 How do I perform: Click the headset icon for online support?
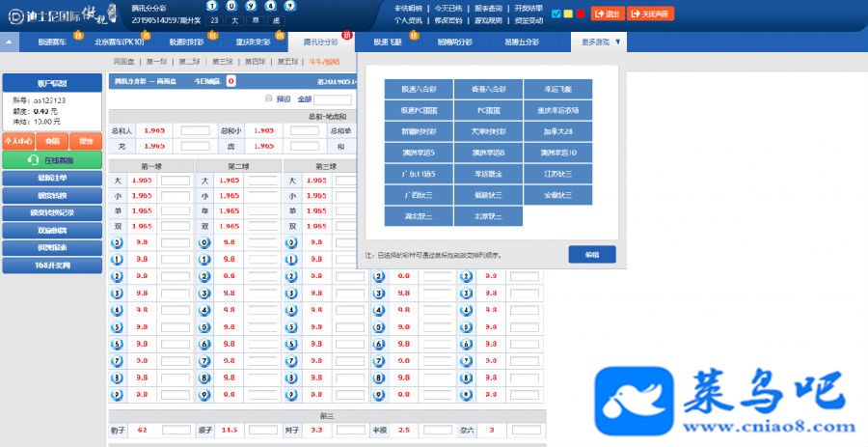point(33,160)
